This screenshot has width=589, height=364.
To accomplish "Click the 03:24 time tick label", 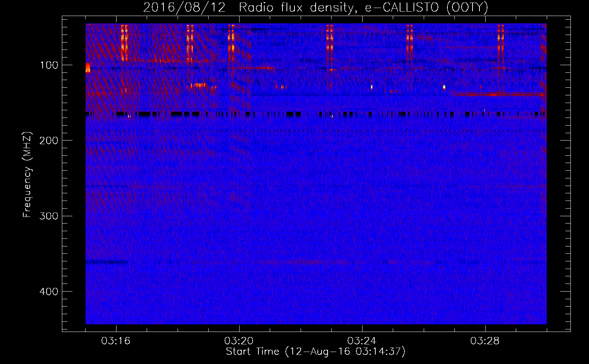I will pos(362,341).
